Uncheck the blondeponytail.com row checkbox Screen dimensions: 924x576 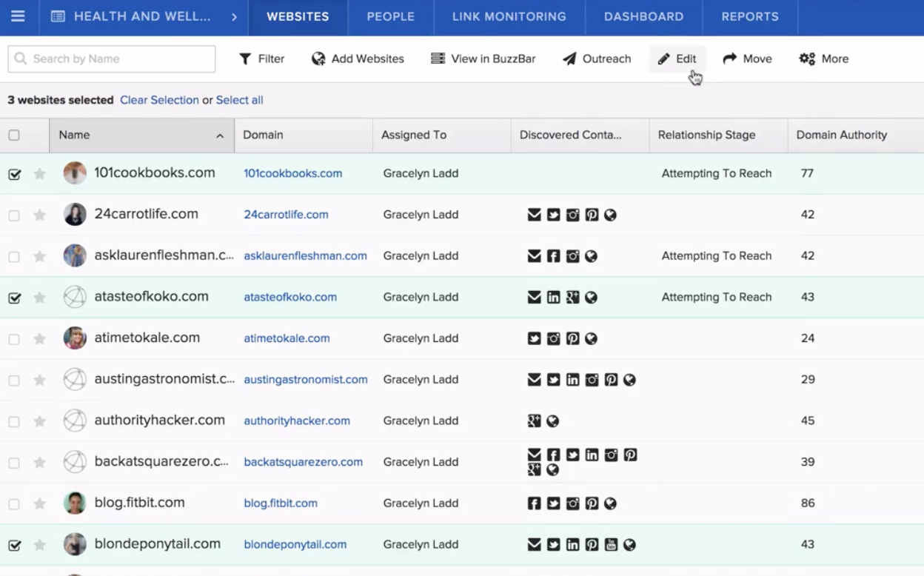(x=14, y=545)
